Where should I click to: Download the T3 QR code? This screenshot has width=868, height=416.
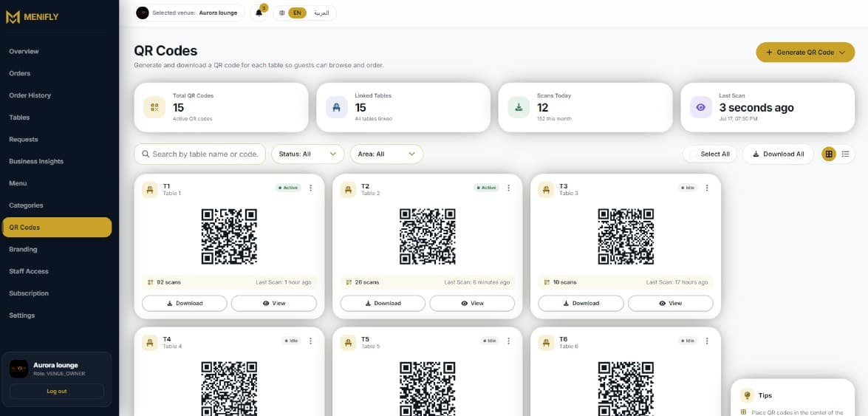pyautogui.click(x=581, y=303)
